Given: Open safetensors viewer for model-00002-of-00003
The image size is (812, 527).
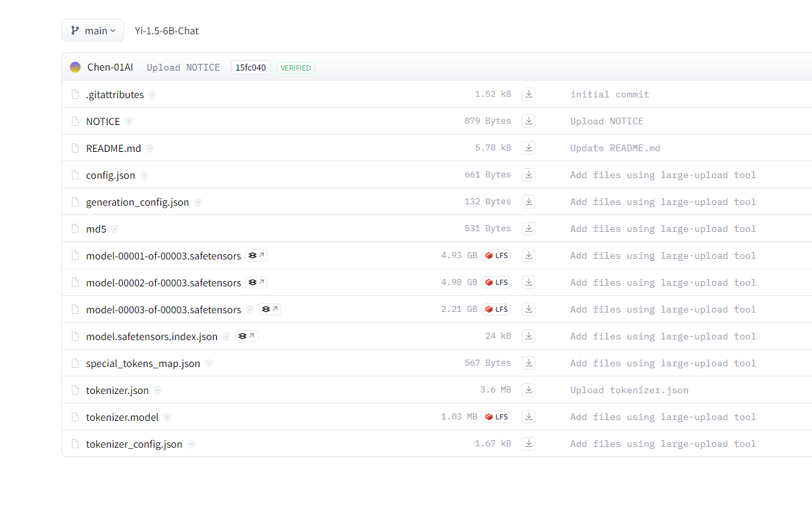Looking at the screenshot, I should point(257,282).
